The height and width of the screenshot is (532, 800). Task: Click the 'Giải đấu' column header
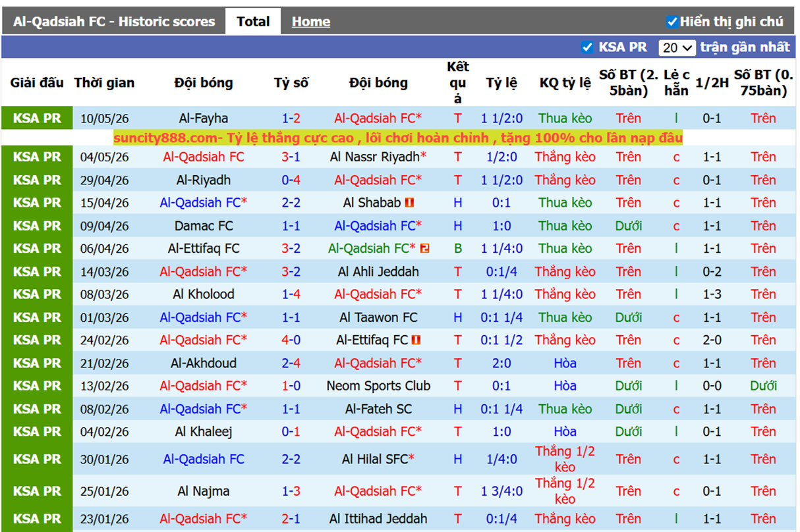point(37,83)
